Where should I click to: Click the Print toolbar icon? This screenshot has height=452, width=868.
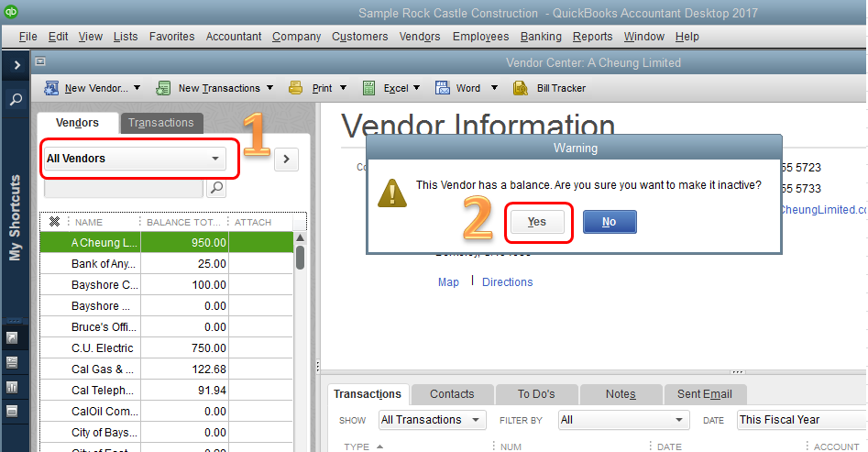(296, 88)
